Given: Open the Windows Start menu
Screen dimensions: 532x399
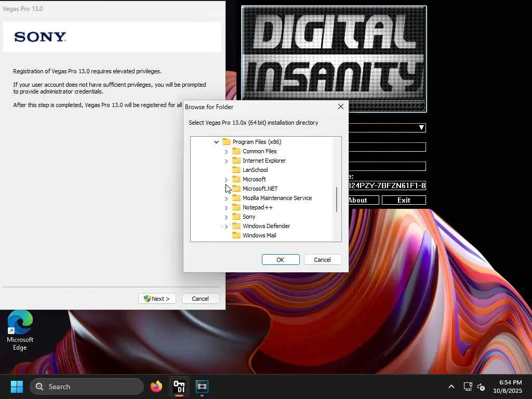Looking at the screenshot, I should [17, 387].
